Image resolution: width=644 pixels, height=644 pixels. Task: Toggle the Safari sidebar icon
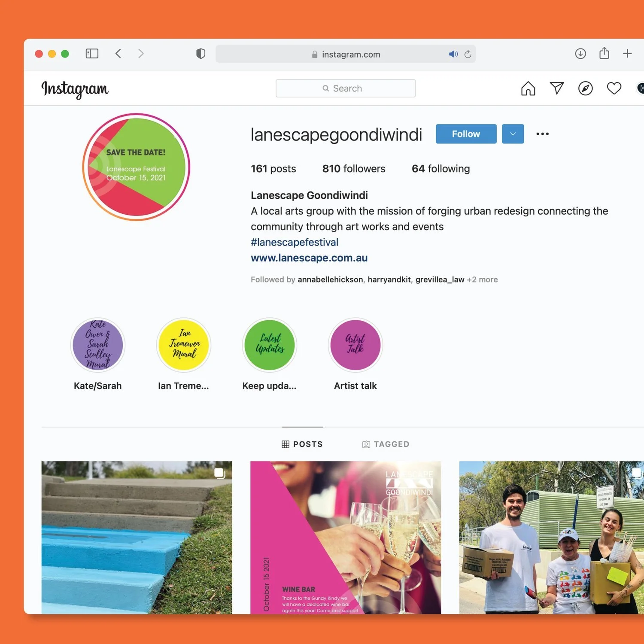[x=92, y=54]
